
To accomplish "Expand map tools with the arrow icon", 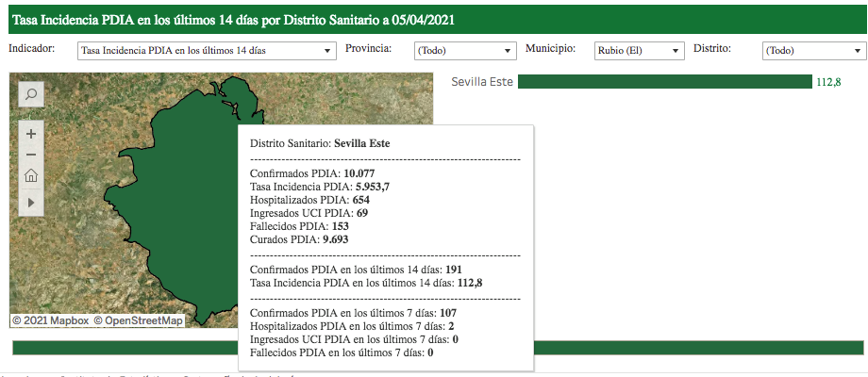I will pos(31,202).
